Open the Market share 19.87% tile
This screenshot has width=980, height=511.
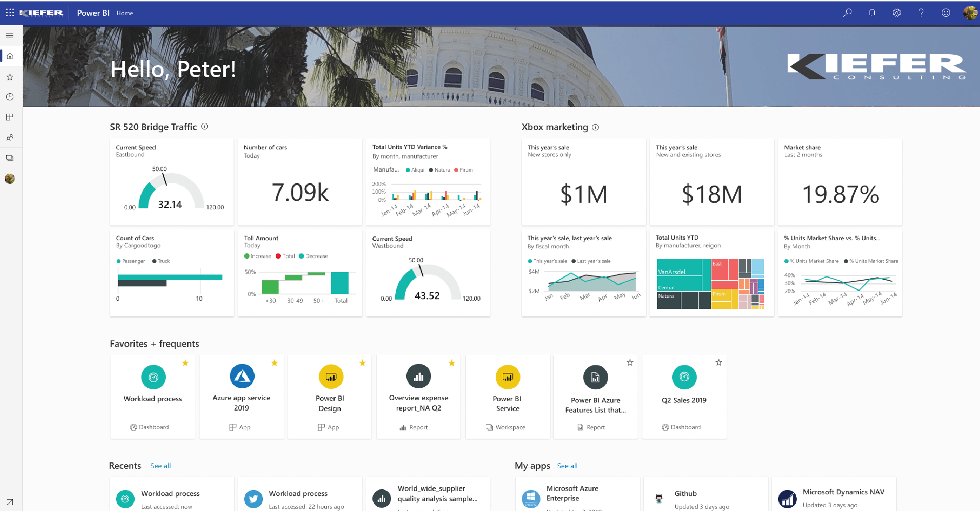click(840, 182)
